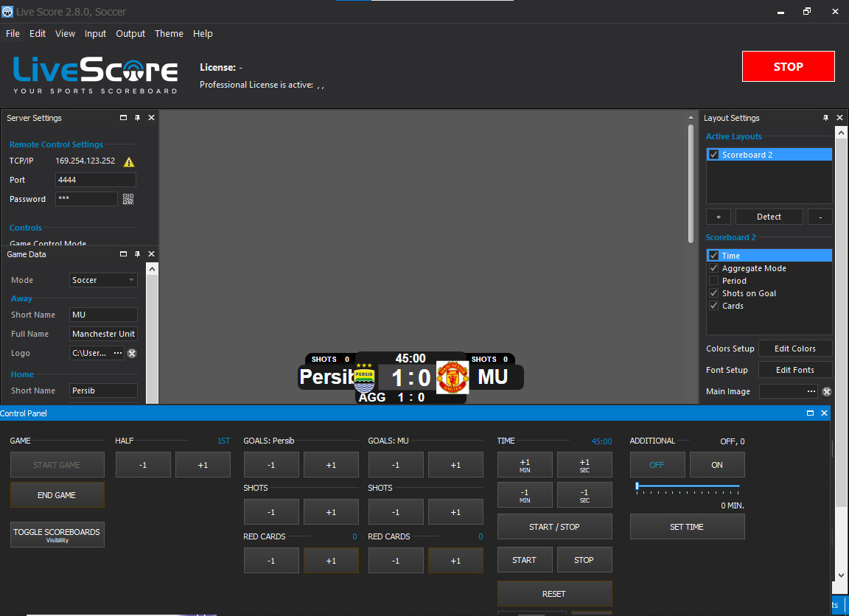The width and height of the screenshot is (849, 616).
Task: Close the Server Settings panel
Action: 152,117
